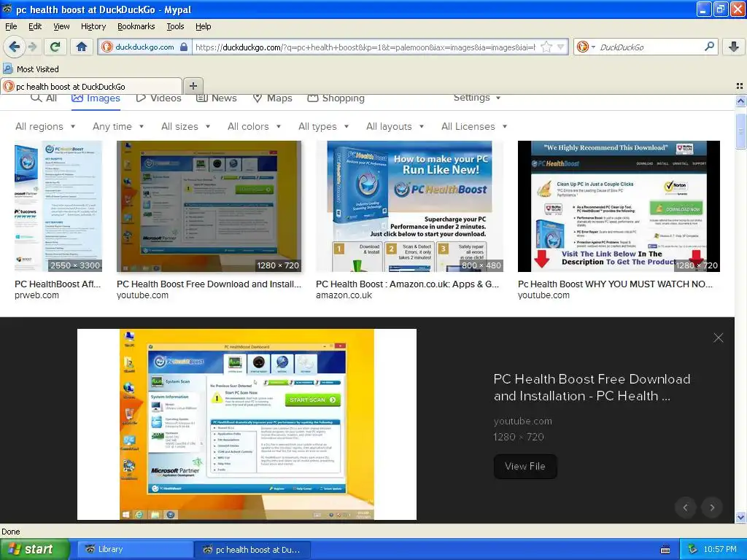Click inside the address bar URL field
Image resolution: width=747 pixels, height=560 pixels.
365,47
